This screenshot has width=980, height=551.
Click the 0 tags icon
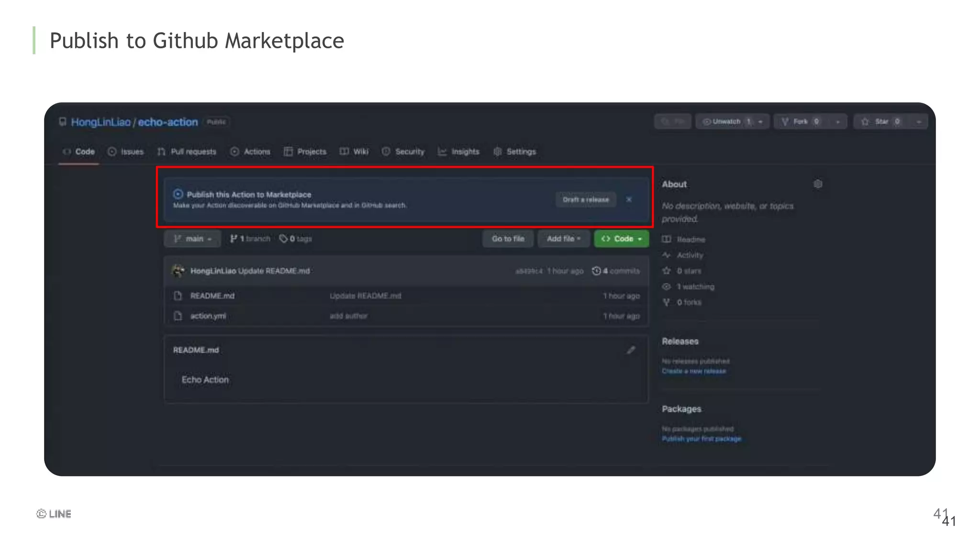283,239
